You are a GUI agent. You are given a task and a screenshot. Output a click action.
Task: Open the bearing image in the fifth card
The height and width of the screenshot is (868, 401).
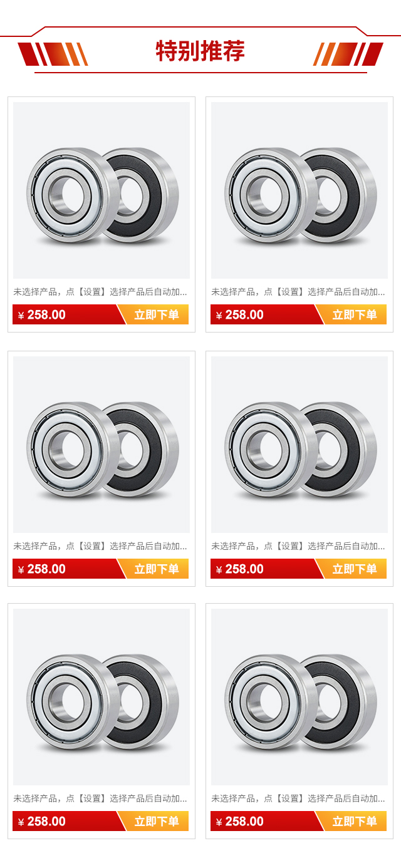[x=102, y=697]
